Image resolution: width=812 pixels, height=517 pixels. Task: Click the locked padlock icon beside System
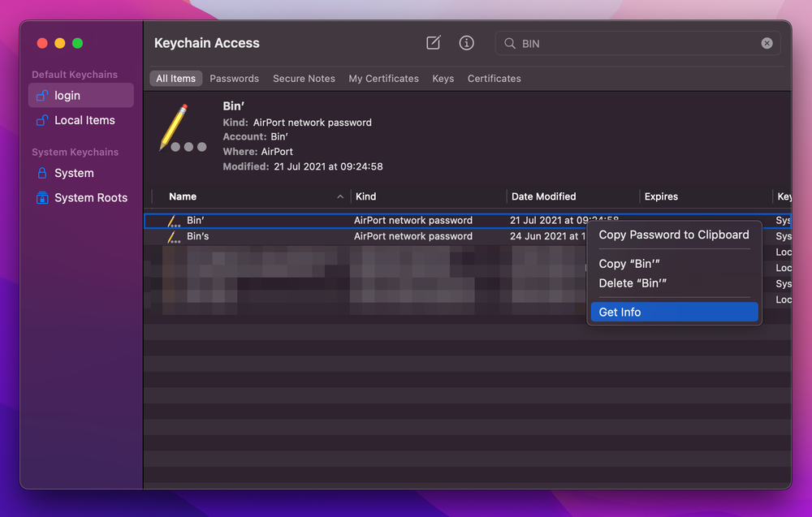pos(42,173)
